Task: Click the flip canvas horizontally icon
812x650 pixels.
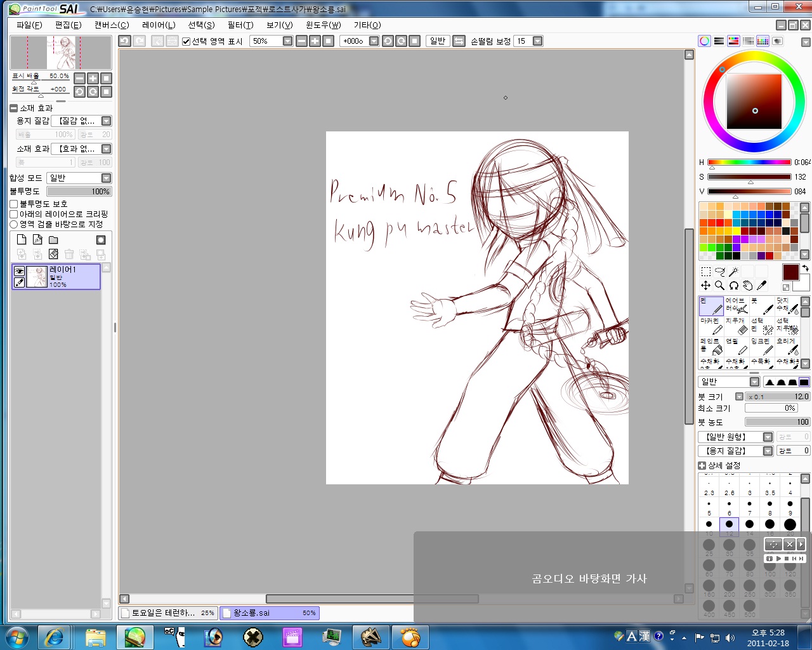Action: (x=459, y=41)
